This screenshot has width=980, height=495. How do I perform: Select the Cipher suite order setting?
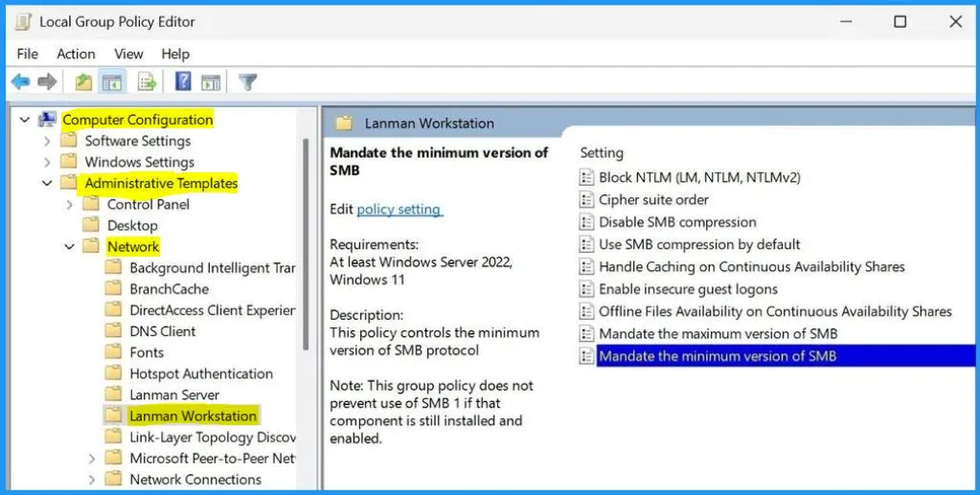[653, 200]
